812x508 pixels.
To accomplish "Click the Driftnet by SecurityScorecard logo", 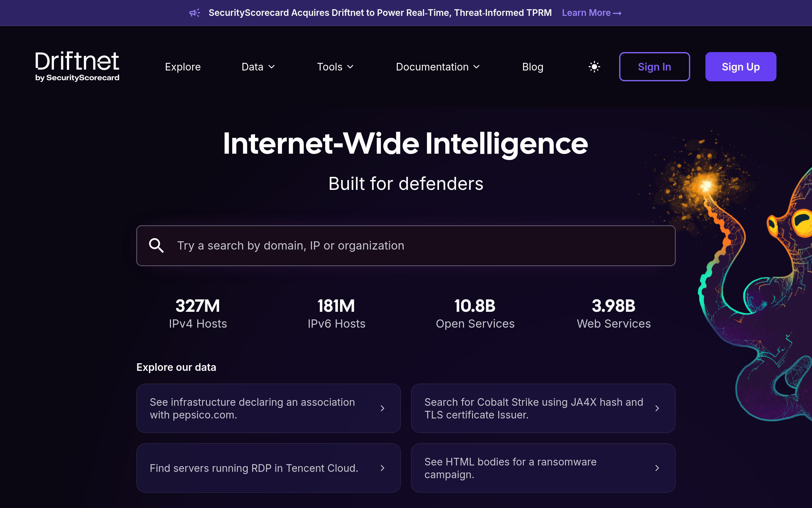I will (77, 67).
